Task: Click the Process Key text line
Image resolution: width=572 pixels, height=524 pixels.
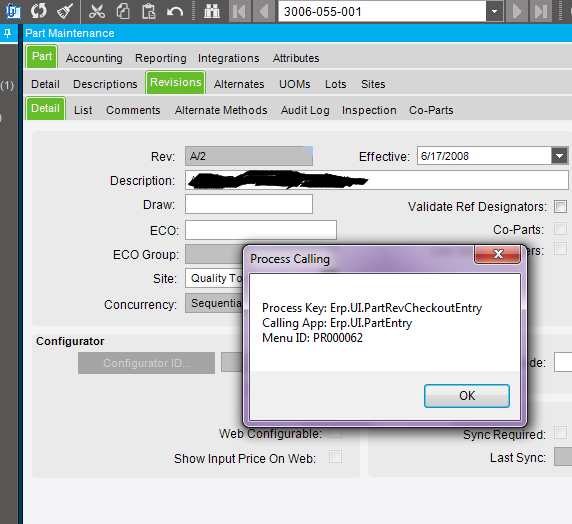Action: point(372,308)
